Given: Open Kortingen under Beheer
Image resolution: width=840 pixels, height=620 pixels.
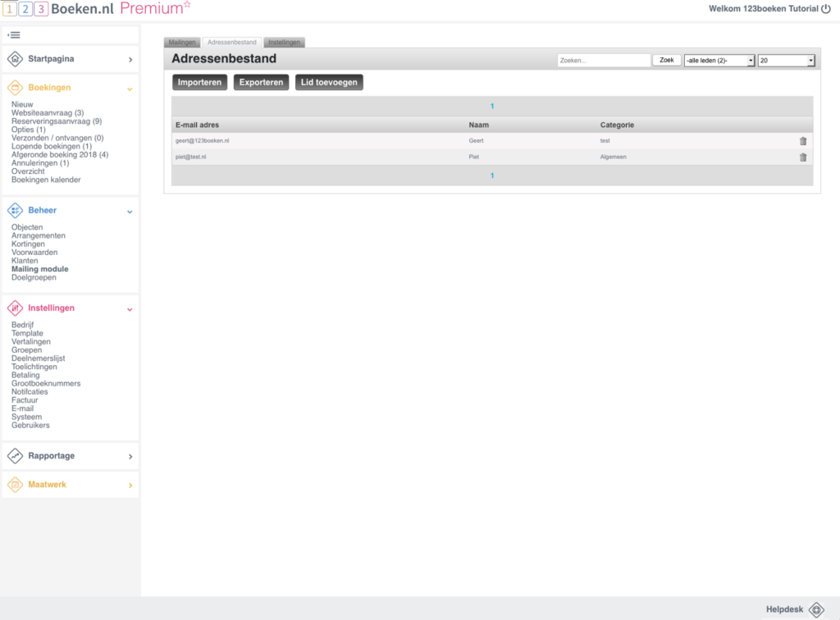Looking at the screenshot, I should coord(28,244).
